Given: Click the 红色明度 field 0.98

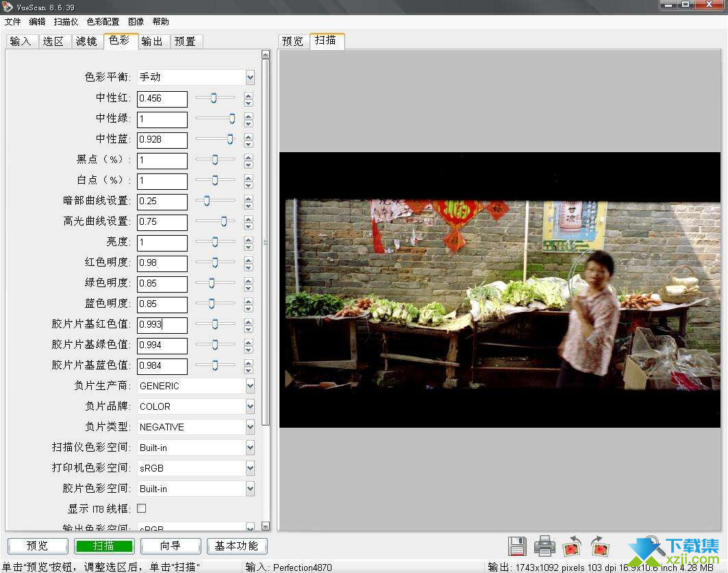Looking at the screenshot, I should (162, 263).
